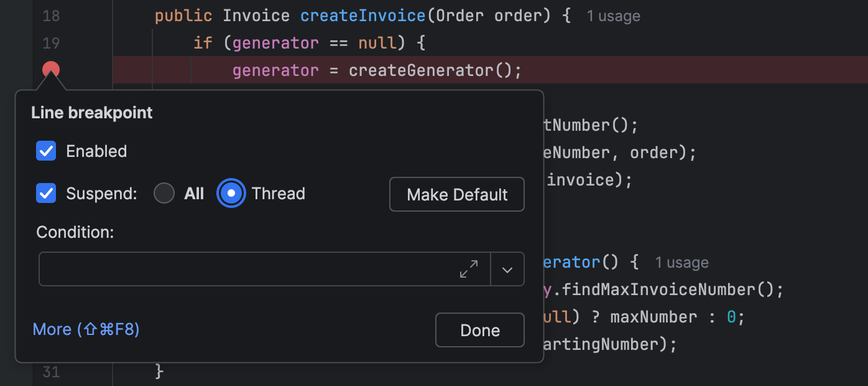Select the All suspend radio button
Screen dimensions: 868x386
pos(164,194)
